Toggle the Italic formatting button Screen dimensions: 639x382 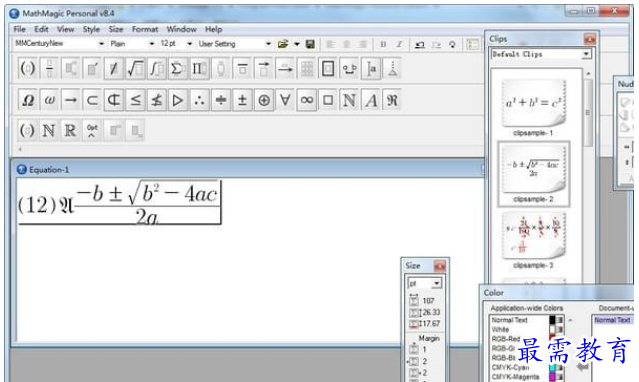(x=399, y=44)
